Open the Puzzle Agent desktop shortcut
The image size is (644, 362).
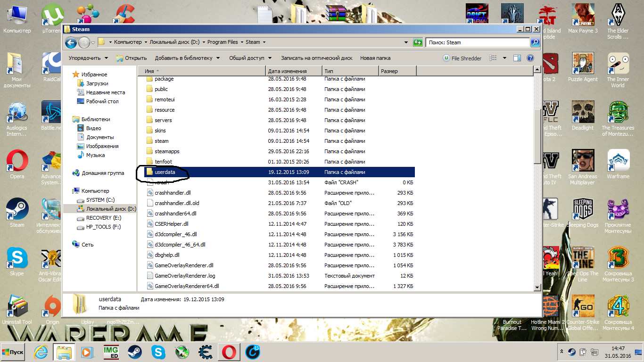coord(583,67)
